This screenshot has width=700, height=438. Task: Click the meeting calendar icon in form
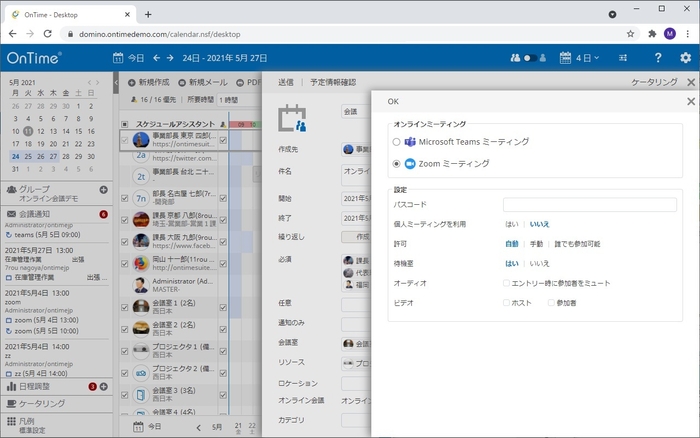pos(292,118)
